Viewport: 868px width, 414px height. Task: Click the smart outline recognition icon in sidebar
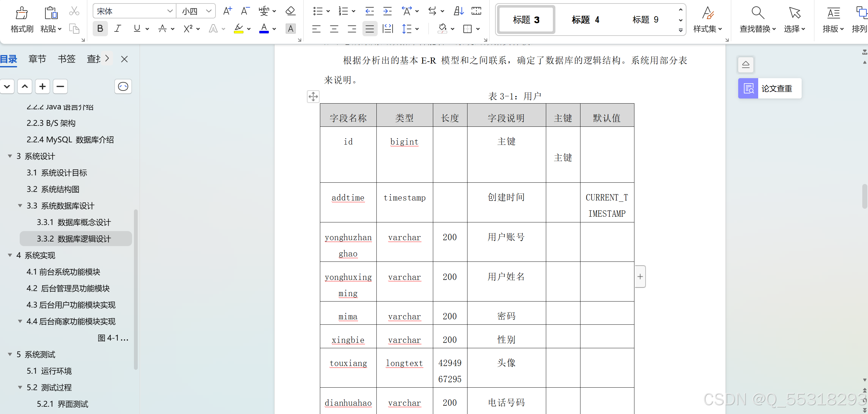(x=123, y=87)
